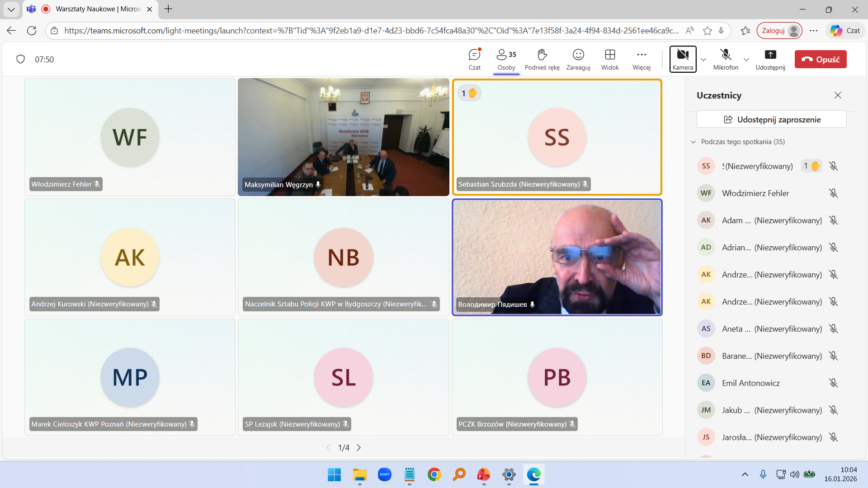Select Emil Antonowicz in participants list
The image size is (868, 488).
click(751, 383)
